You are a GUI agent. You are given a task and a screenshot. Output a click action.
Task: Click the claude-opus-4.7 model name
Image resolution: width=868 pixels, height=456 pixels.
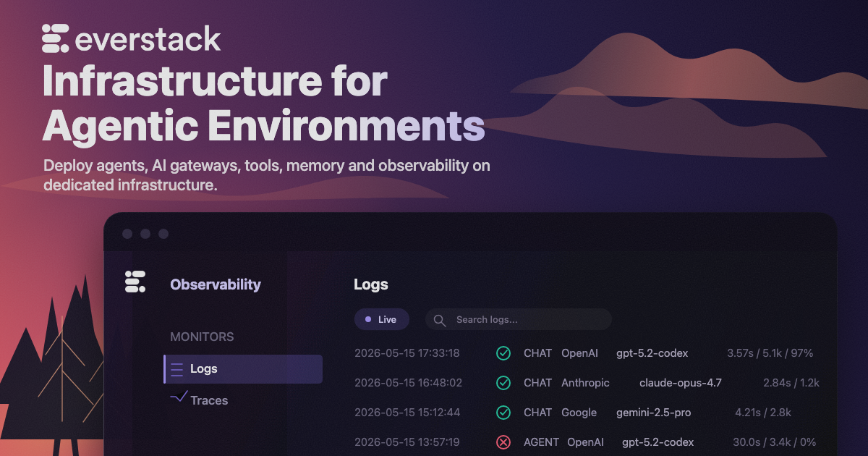(681, 383)
